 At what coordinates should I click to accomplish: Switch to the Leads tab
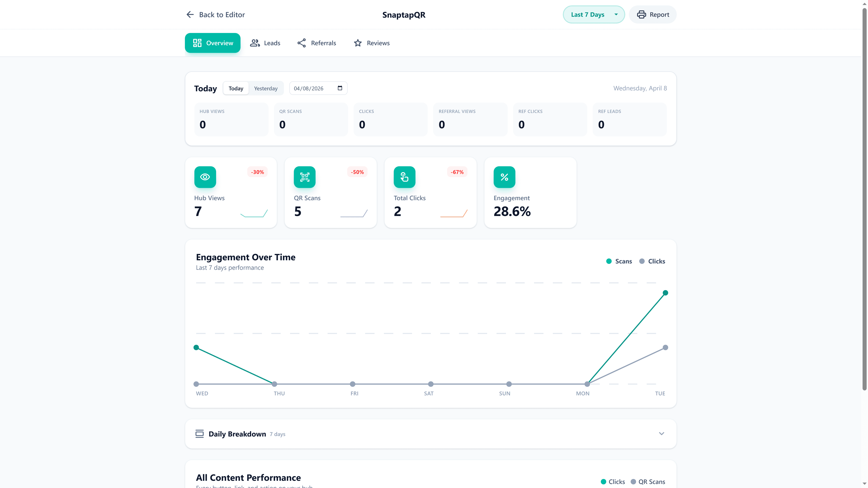[x=265, y=43]
